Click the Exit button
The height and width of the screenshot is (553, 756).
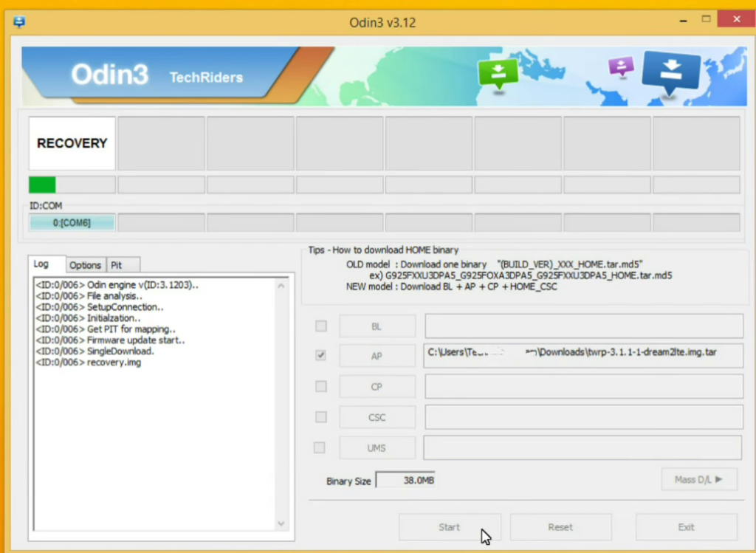tap(686, 527)
